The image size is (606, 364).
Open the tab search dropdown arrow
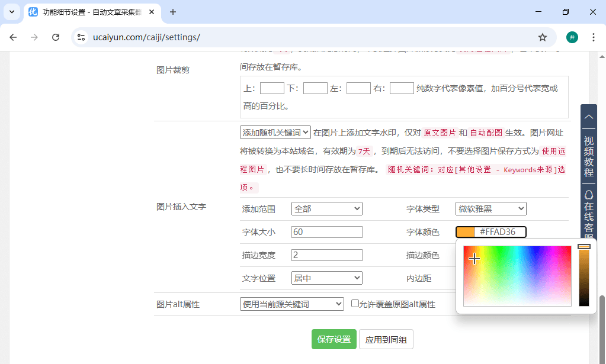(x=12, y=12)
